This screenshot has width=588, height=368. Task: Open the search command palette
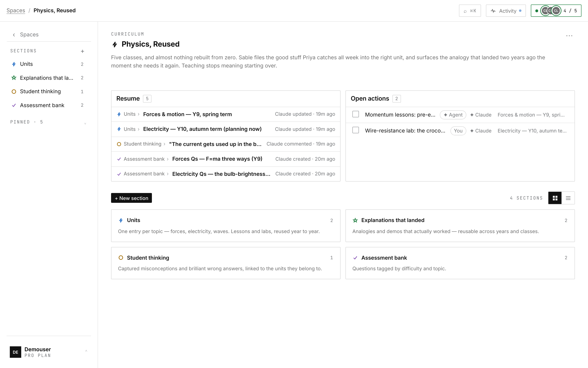tap(470, 11)
